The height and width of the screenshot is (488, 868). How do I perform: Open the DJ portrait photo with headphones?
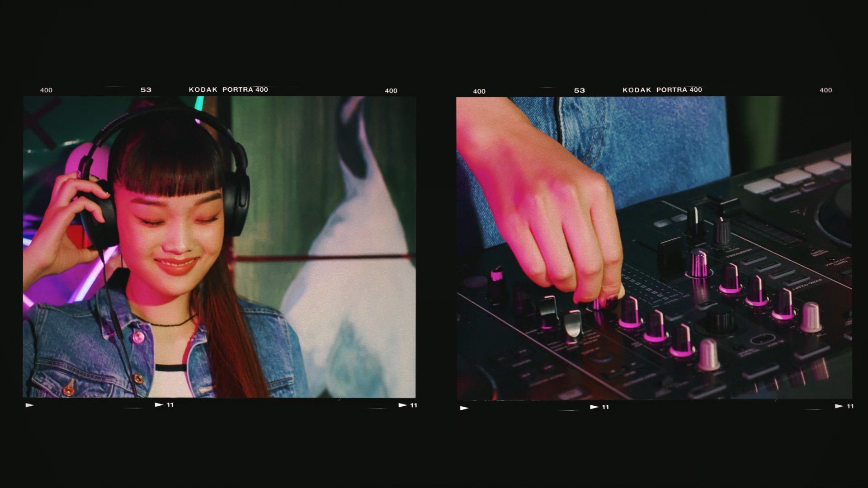pos(219,247)
